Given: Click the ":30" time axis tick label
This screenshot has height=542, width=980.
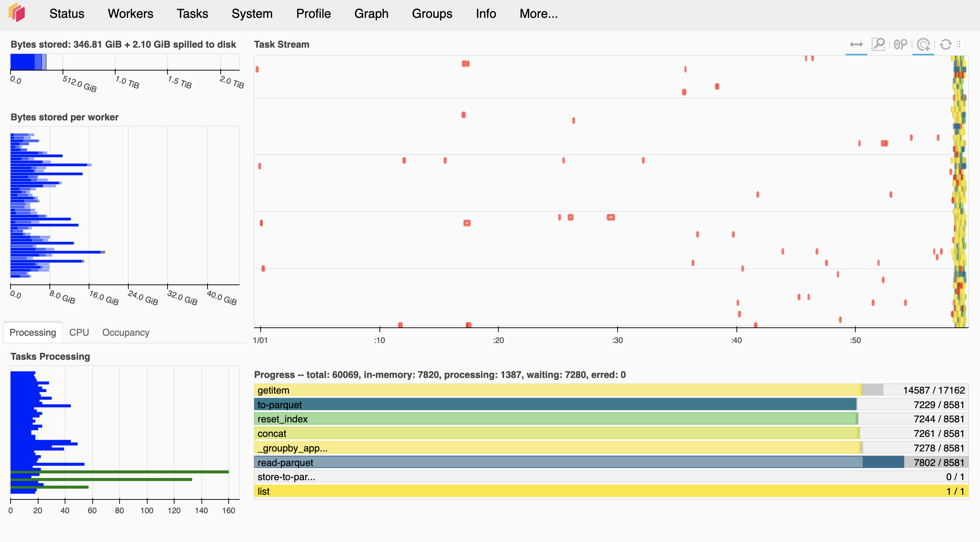Looking at the screenshot, I should (618, 340).
